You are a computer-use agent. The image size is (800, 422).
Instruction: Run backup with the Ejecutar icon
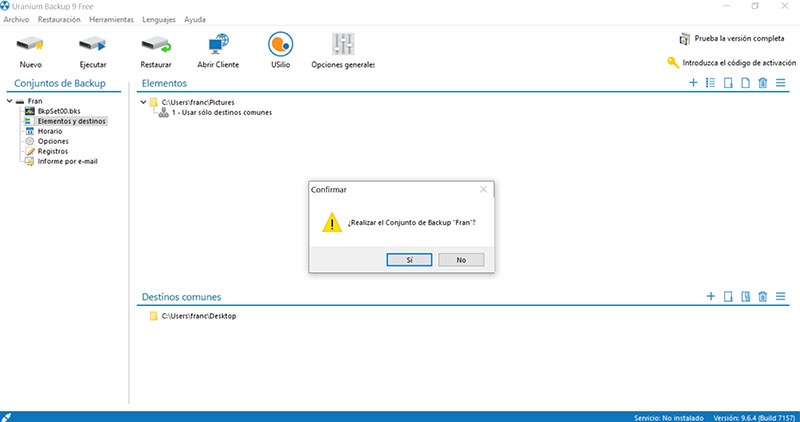(x=92, y=44)
